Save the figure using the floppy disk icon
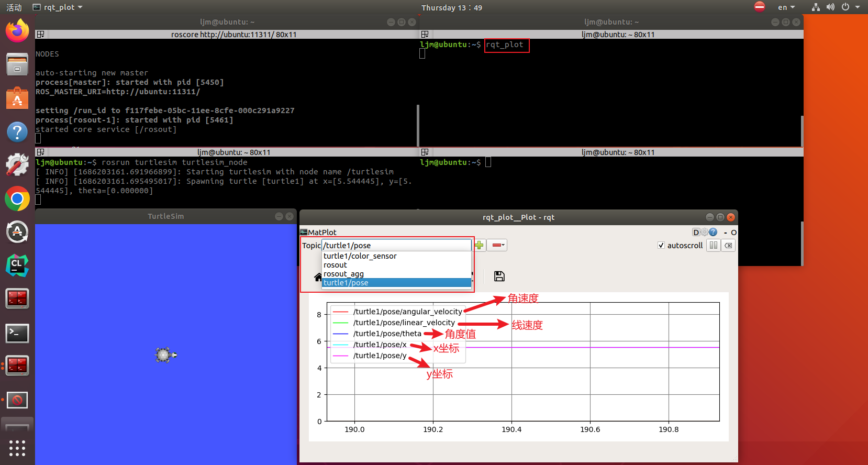Screen dimensions: 868x465 tap(499, 276)
